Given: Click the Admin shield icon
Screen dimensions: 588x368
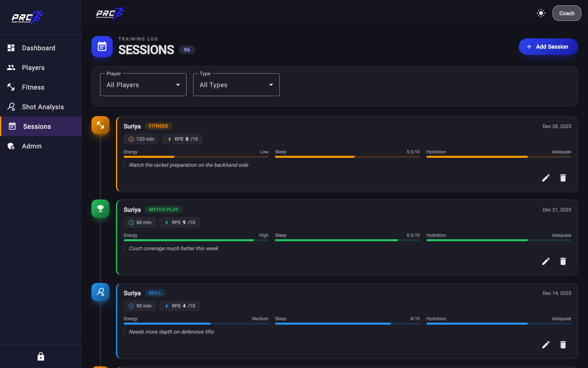Looking at the screenshot, I should pos(11,146).
